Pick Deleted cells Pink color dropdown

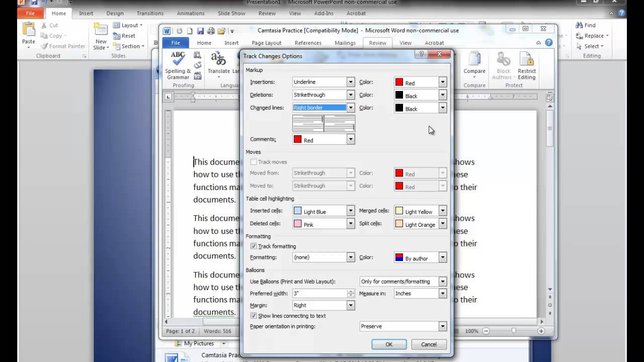pyautogui.click(x=324, y=224)
